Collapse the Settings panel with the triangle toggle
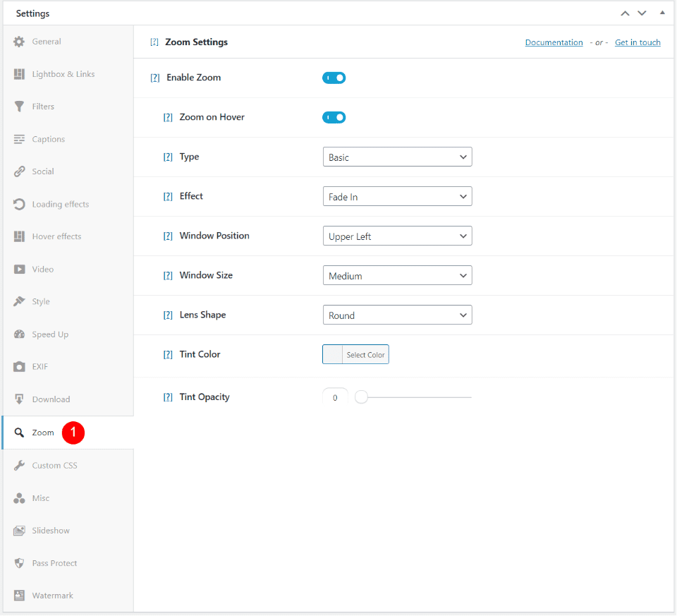Image resolution: width=677 pixels, height=616 pixels. pyautogui.click(x=661, y=13)
